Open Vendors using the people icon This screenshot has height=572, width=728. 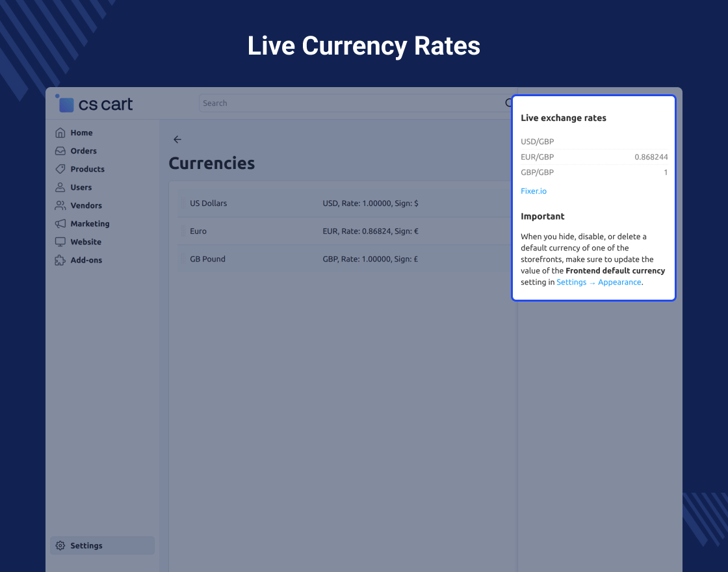[60, 205]
